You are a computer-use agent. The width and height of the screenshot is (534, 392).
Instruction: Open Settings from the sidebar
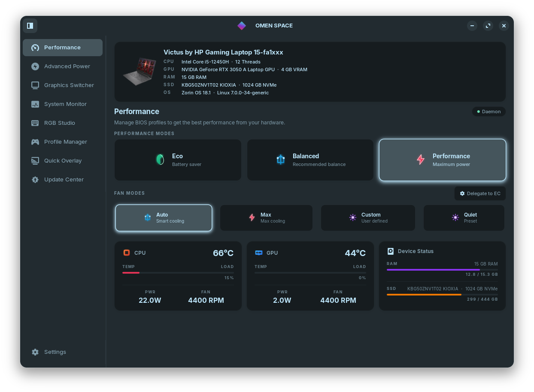[x=63, y=352]
